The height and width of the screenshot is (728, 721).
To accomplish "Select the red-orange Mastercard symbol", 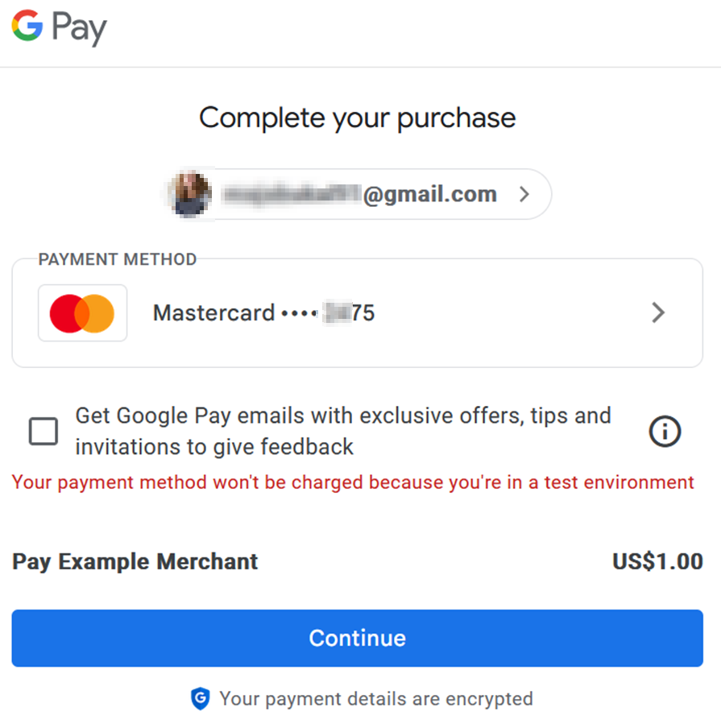I will (82, 312).
